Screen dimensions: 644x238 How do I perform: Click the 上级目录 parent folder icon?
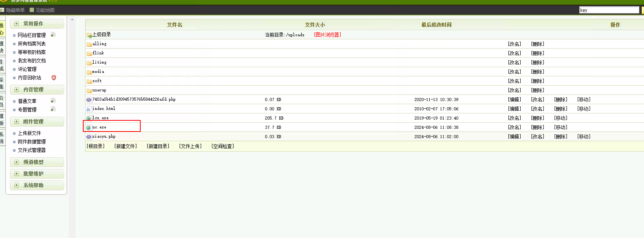point(89,35)
